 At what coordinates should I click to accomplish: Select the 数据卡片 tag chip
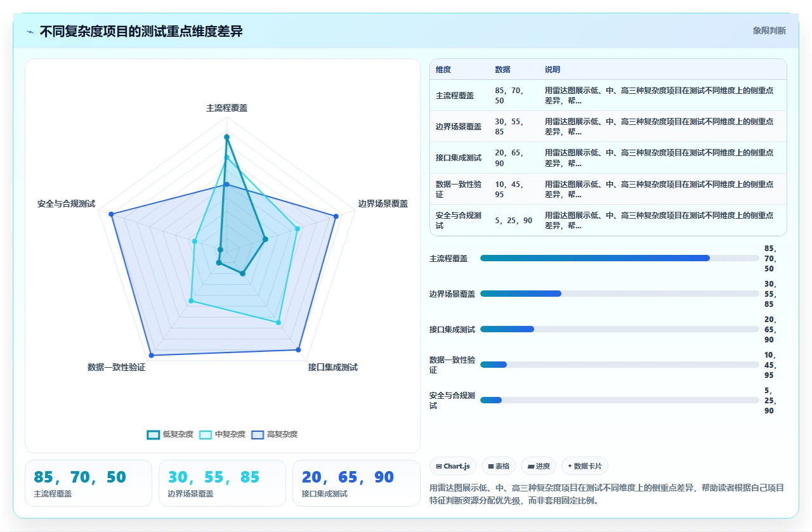[x=585, y=466]
